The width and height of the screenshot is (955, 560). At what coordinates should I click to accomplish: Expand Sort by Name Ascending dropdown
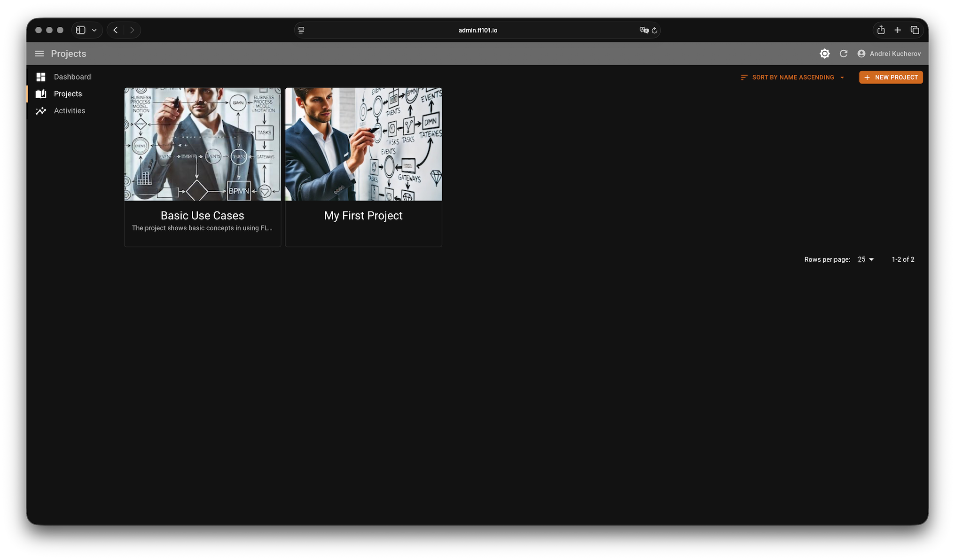click(x=793, y=77)
